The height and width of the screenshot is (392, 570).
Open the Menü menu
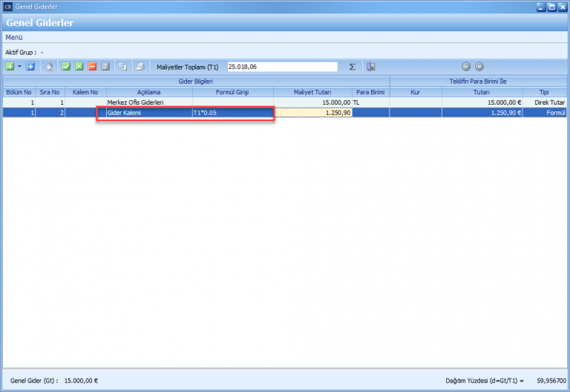click(14, 37)
